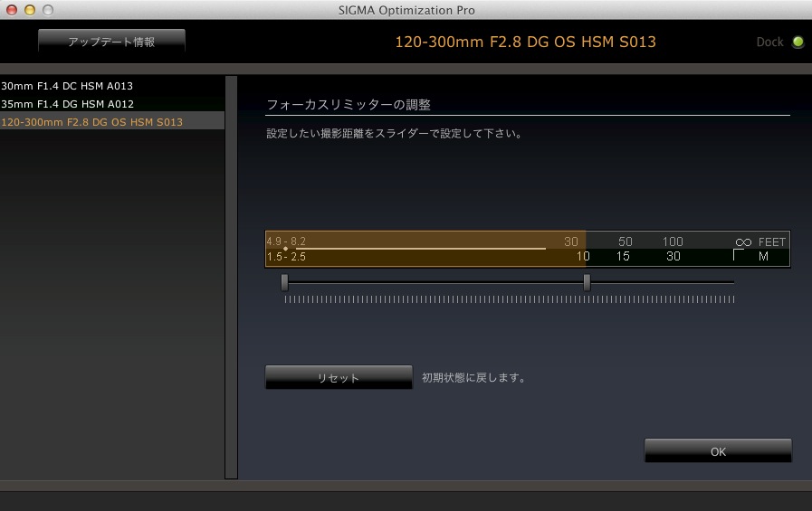
Task: Click the 4.9 - 8.2 feet range value
Action: (x=286, y=241)
